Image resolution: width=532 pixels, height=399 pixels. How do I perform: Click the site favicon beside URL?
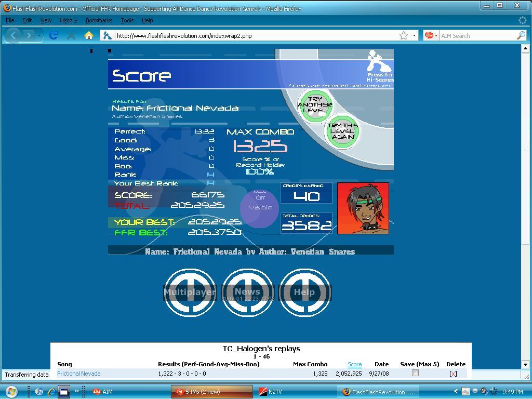[107, 35]
